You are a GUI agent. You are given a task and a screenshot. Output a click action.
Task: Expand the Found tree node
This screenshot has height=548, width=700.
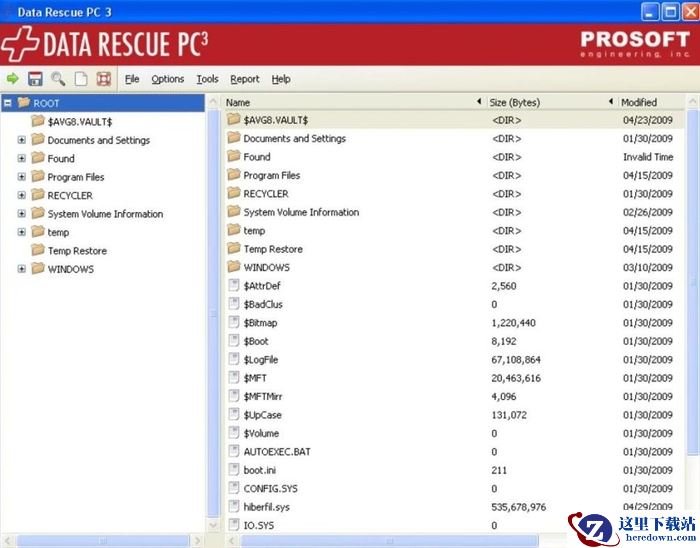click(21, 158)
